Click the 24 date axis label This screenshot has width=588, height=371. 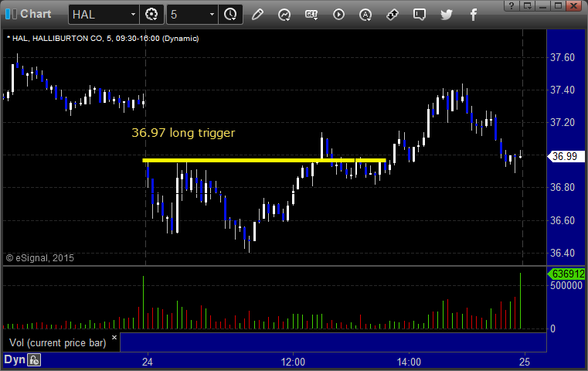[148, 362]
